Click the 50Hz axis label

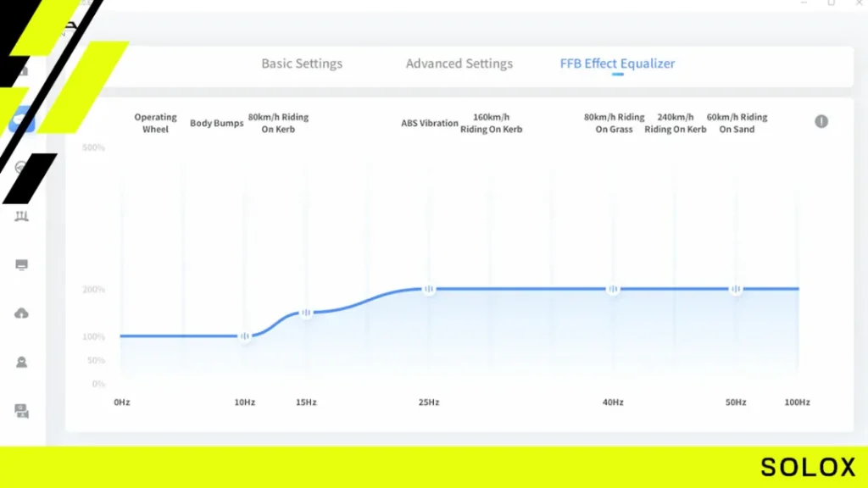[736, 402]
